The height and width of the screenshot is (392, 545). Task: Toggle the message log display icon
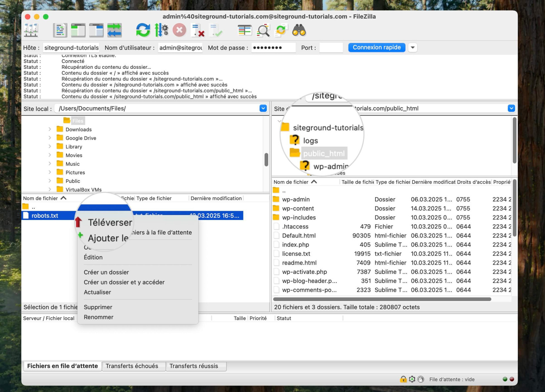(x=60, y=30)
